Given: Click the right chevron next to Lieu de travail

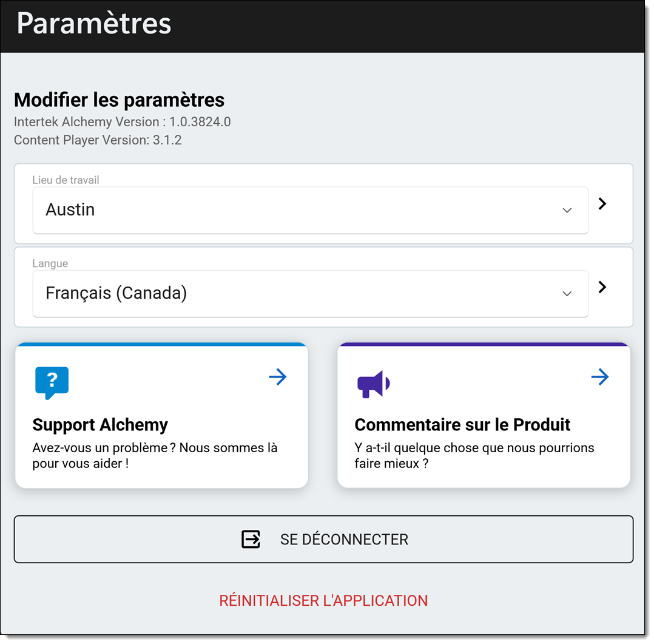Looking at the screenshot, I should pos(602,204).
